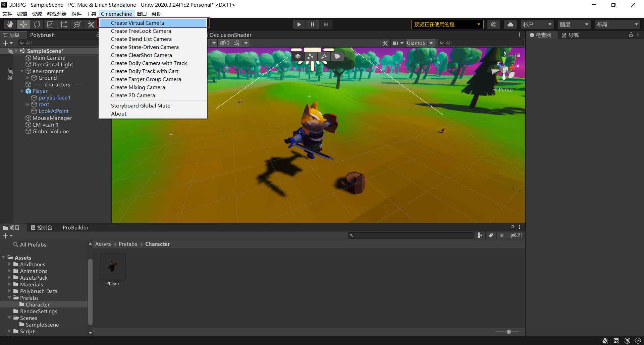Switch to the Polybrush tab
Viewport: 644px width, 345px height.
(43, 34)
